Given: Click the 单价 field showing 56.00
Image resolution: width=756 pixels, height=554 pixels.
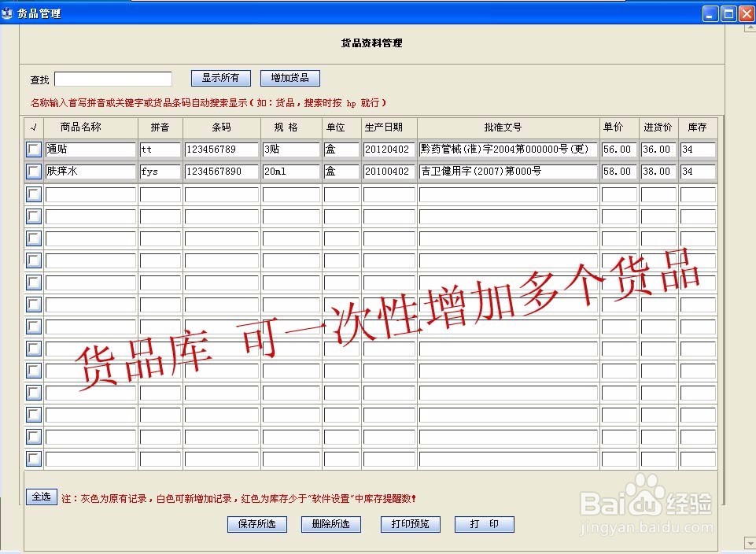Looking at the screenshot, I should [619, 150].
